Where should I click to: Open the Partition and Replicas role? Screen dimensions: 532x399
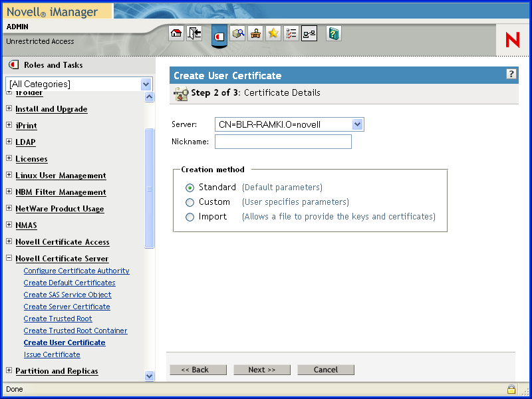pyautogui.click(x=57, y=371)
